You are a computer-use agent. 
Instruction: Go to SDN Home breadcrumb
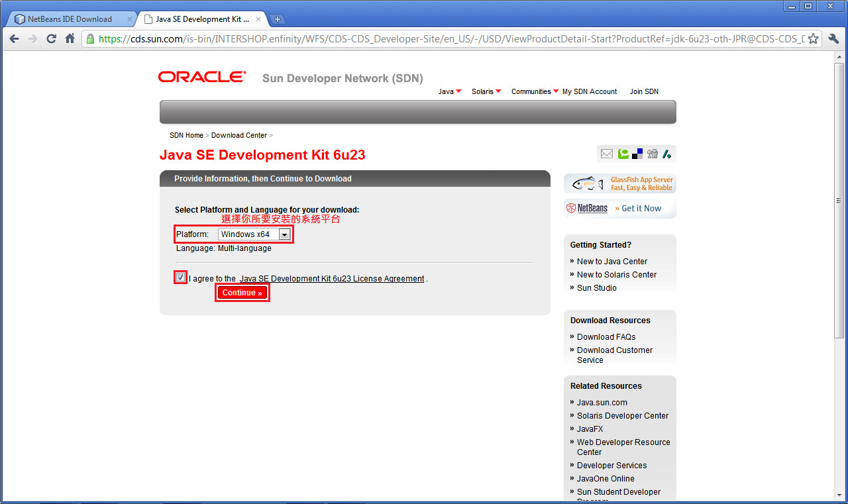186,135
